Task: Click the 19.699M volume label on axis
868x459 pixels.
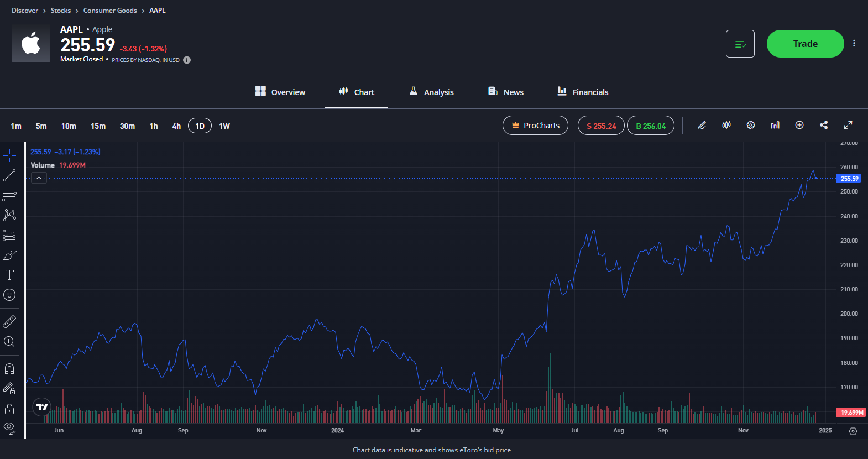Action: point(851,413)
